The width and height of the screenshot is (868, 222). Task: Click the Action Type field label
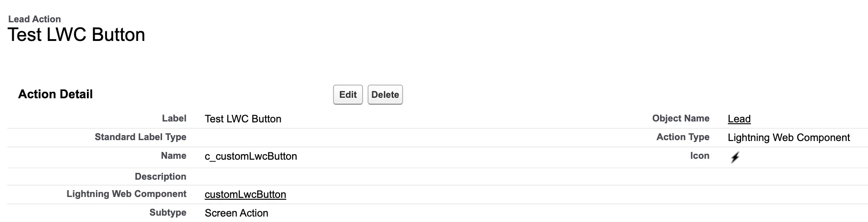[x=683, y=137]
